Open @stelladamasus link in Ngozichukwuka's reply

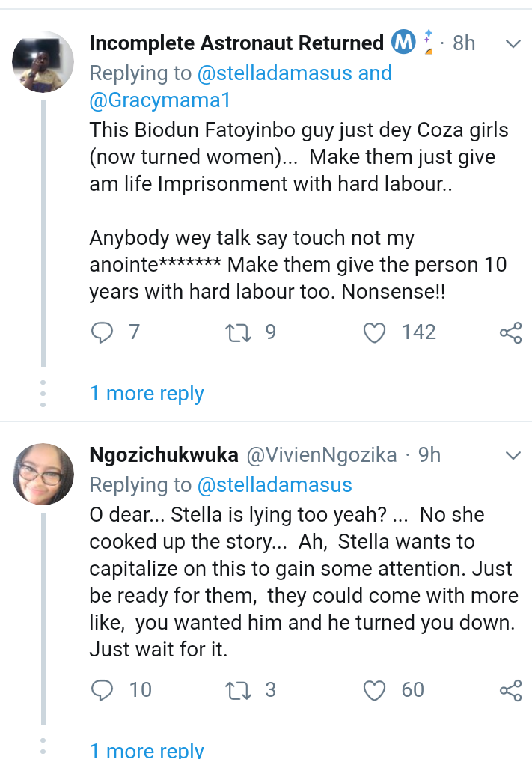[x=274, y=485]
